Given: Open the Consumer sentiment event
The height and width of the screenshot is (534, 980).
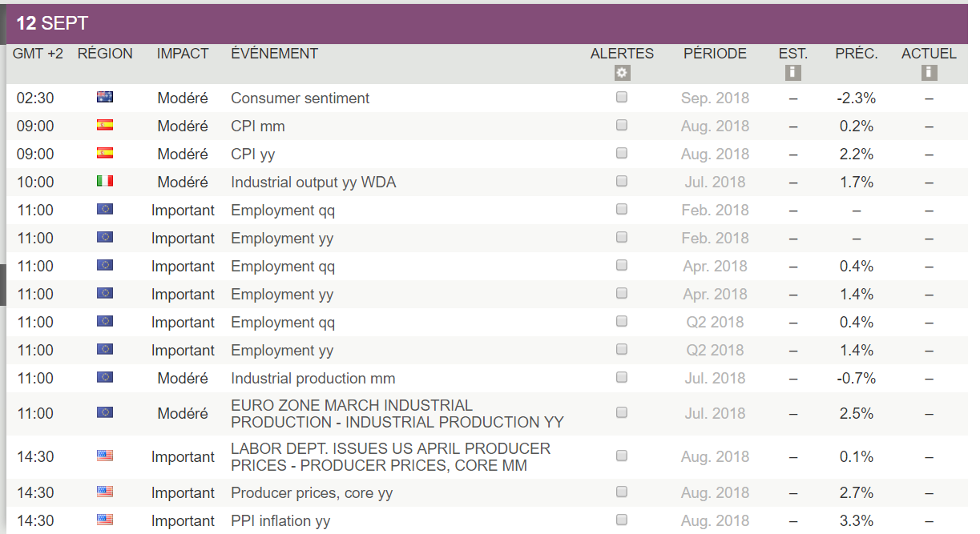Looking at the screenshot, I should (x=300, y=98).
